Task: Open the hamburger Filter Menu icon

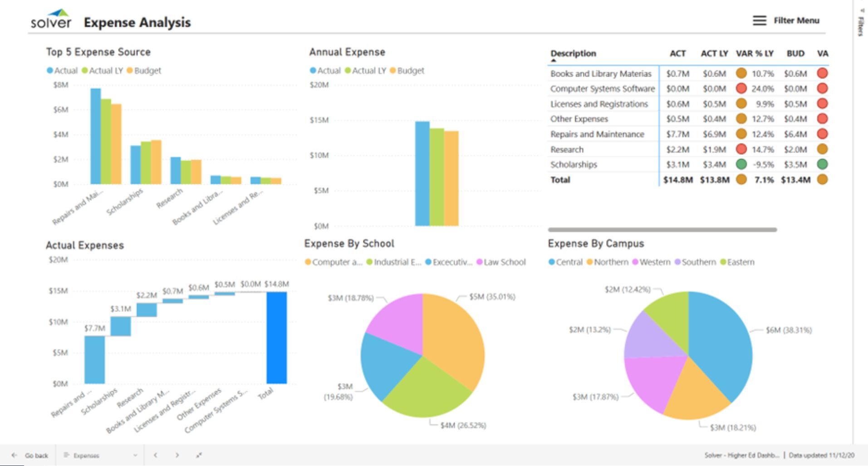Action: [x=759, y=20]
